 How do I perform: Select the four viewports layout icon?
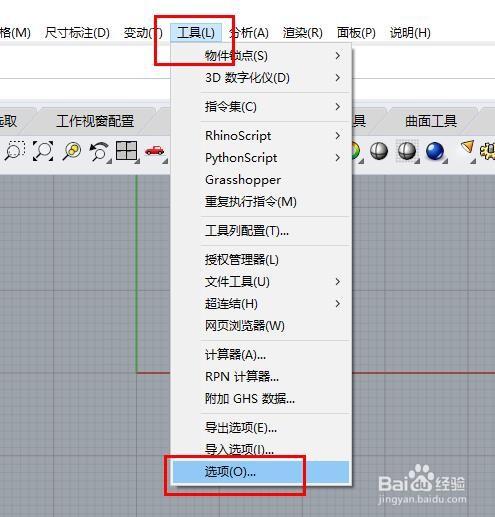pyautogui.click(x=127, y=151)
